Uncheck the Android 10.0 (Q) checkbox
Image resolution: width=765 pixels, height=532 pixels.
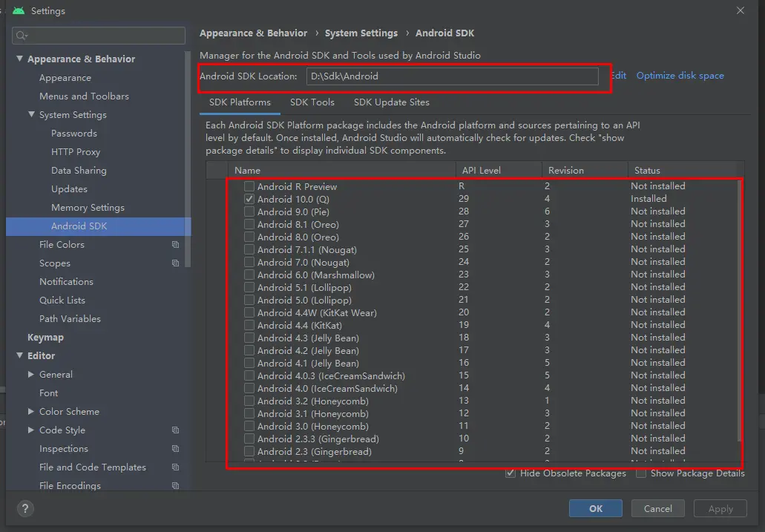(249, 199)
